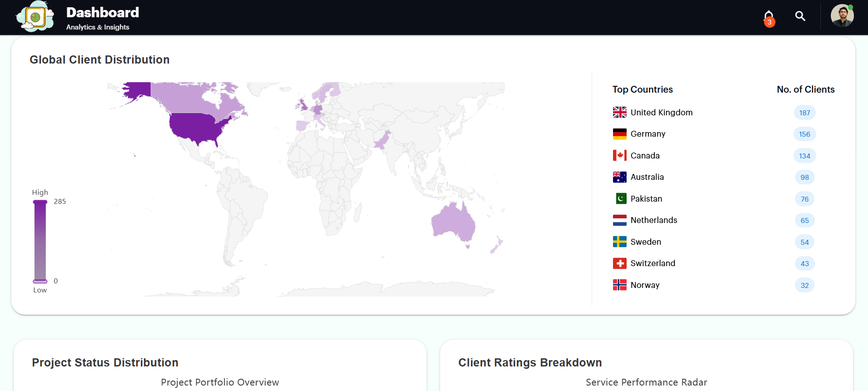Click the Pakistan country name
This screenshot has height=391, width=868.
point(646,199)
